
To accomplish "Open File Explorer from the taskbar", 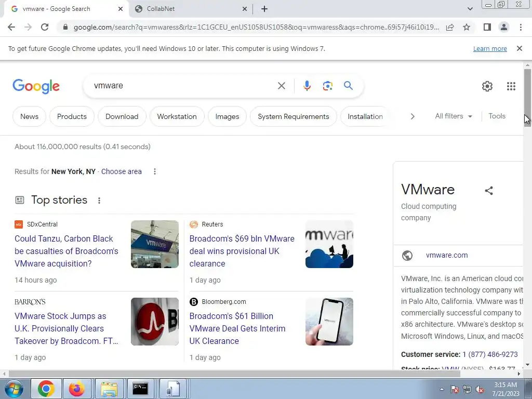I will (109, 389).
